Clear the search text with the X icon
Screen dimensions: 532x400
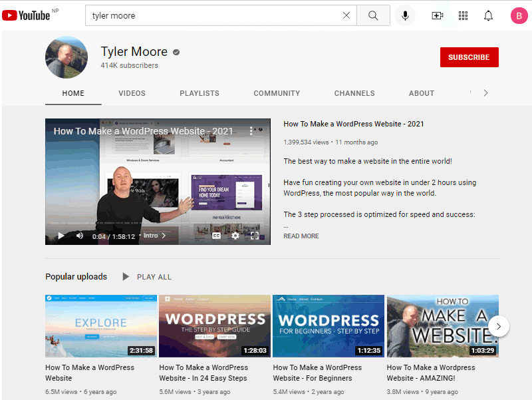(346, 15)
